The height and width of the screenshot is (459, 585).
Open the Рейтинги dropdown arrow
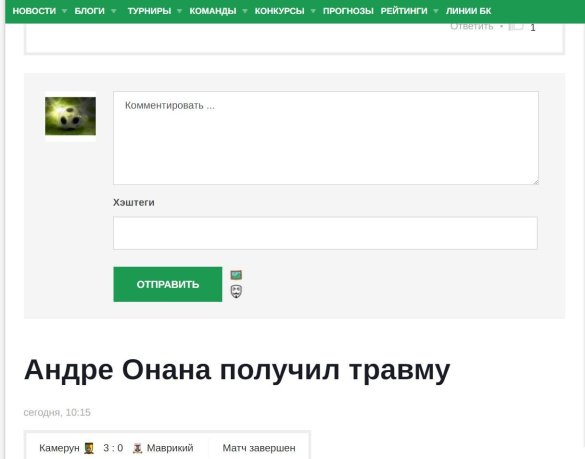[x=436, y=11]
